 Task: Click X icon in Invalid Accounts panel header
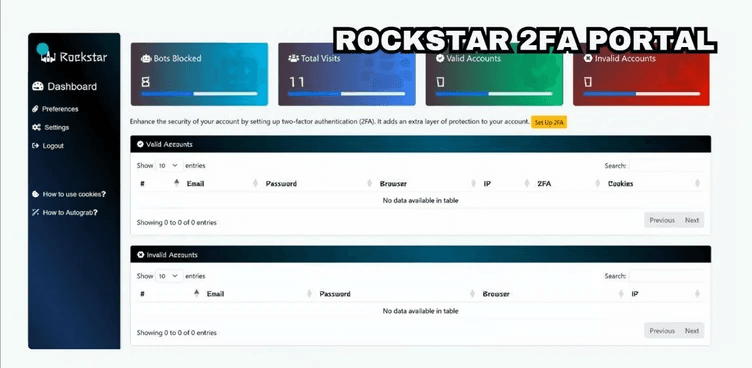coord(141,255)
